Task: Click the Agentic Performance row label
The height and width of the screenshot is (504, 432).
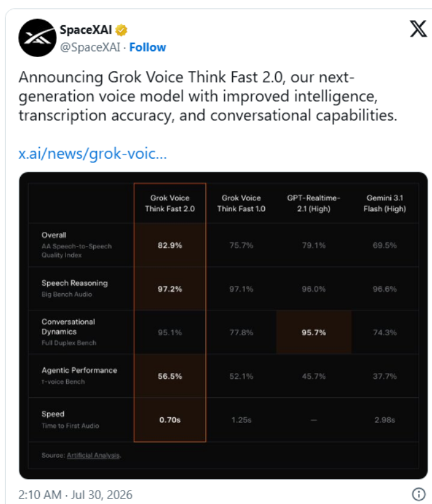Action: click(79, 370)
